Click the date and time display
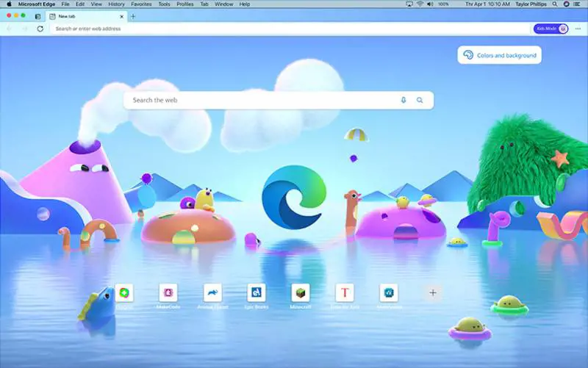This screenshot has width=588, height=368. [x=487, y=4]
